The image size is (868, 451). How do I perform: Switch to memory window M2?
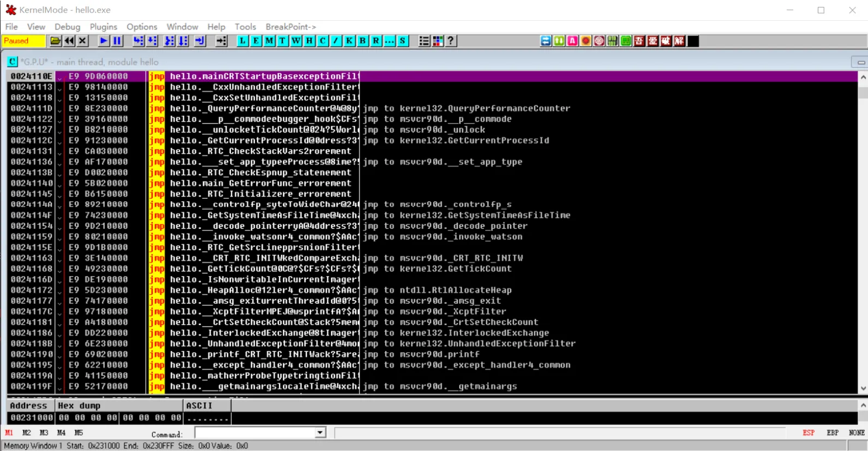[26, 433]
